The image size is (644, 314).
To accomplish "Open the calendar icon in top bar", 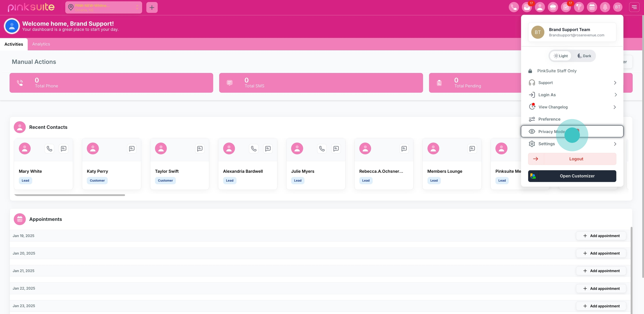I will tap(592, 7).
